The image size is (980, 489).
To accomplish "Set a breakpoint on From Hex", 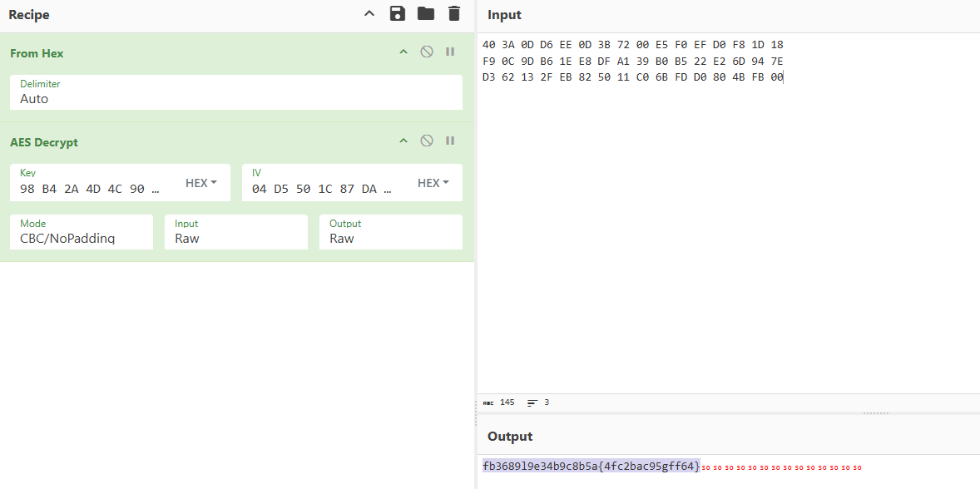I will pos(450,52).
